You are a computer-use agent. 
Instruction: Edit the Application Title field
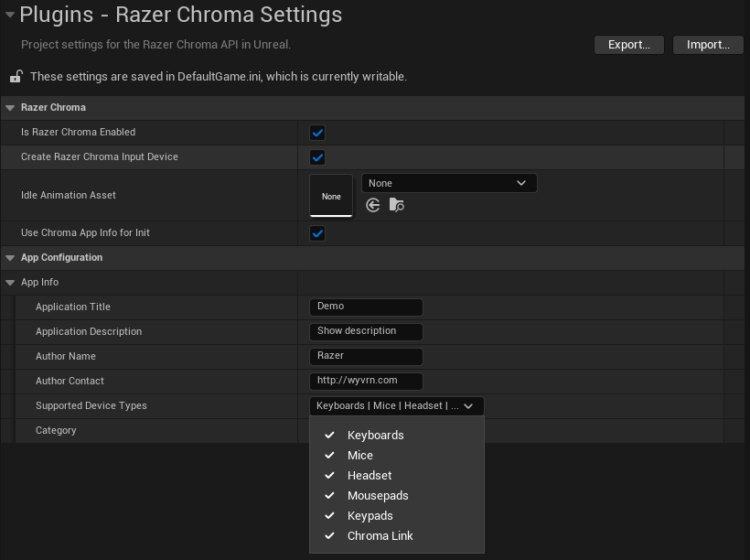point(366,307)
